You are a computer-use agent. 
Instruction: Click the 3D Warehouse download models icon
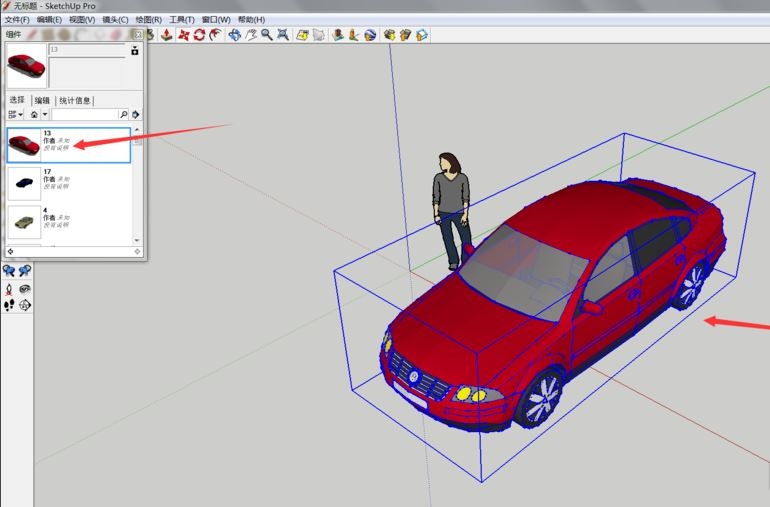click(389, 35)
